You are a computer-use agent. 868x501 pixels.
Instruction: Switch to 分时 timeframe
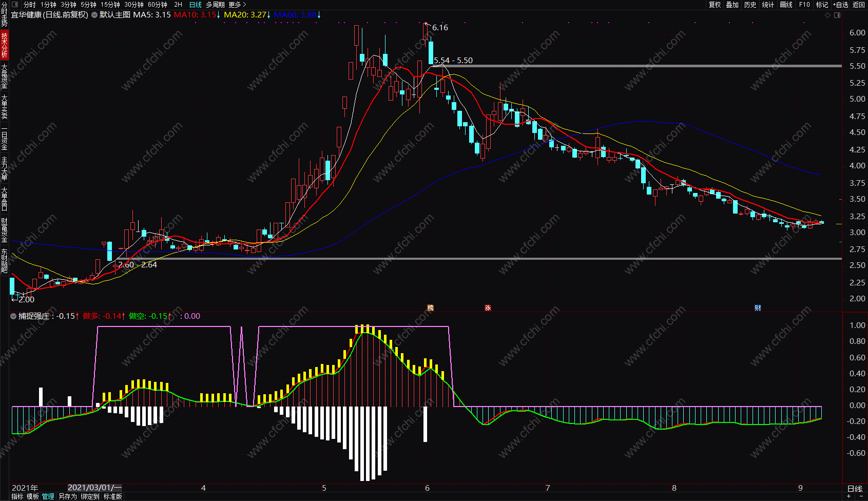coord(30,5)
